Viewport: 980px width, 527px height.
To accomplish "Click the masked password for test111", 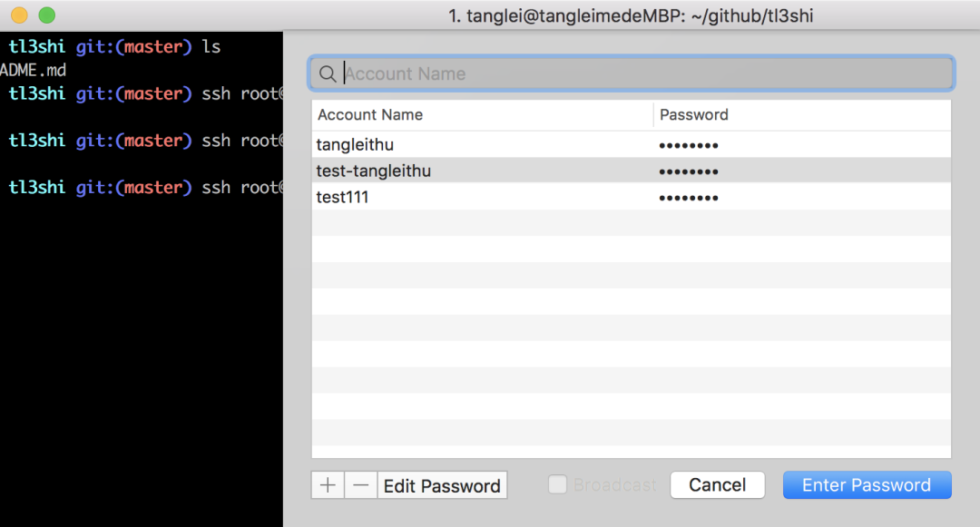I will (x=689, y=198).
